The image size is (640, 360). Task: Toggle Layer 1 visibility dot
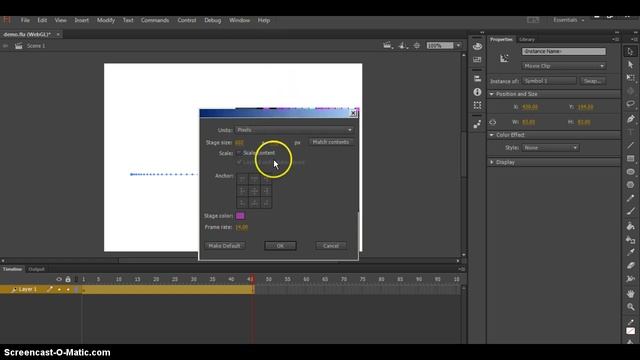[x=59, y=289]
